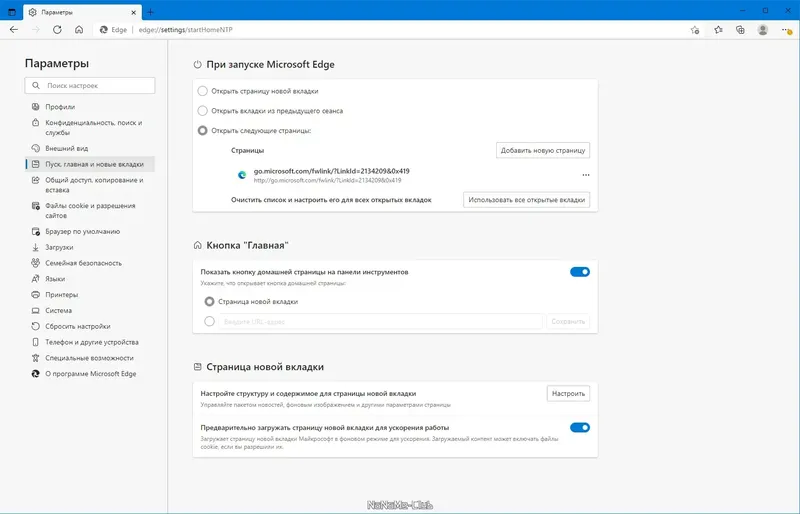This screenshot has height=514, width=800.
Task: Select "Открыть вкладки из предыдущего сеанса" option
Action: pos(203,111)
